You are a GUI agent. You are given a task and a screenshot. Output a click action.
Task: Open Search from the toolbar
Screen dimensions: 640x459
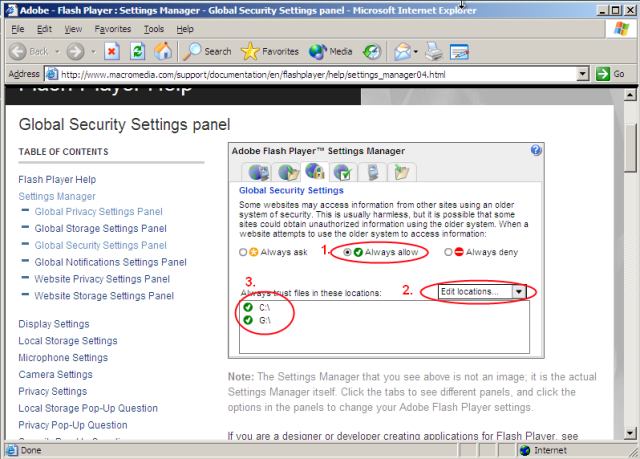click(x=207, y=51)
